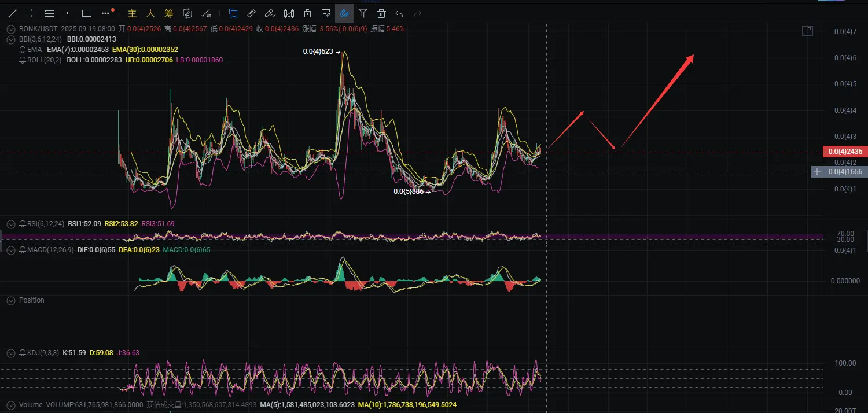Select the horizontal line tool

tap(68, 13)
